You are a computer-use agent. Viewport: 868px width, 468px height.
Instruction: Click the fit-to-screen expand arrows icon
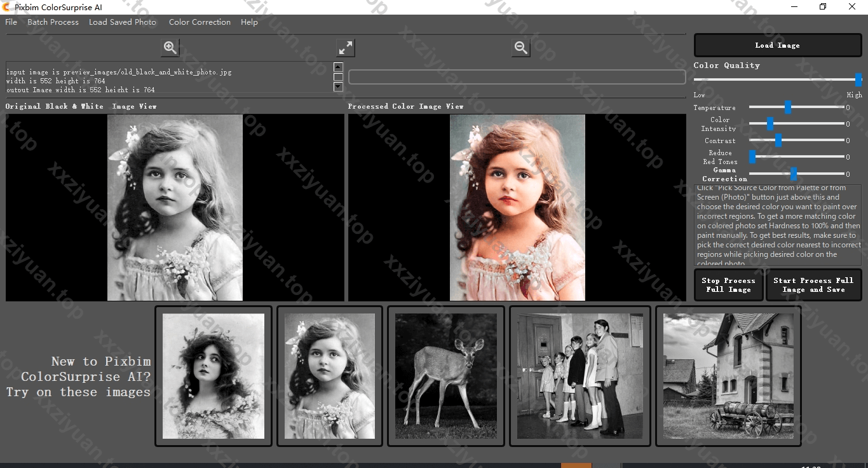point(345,48)
